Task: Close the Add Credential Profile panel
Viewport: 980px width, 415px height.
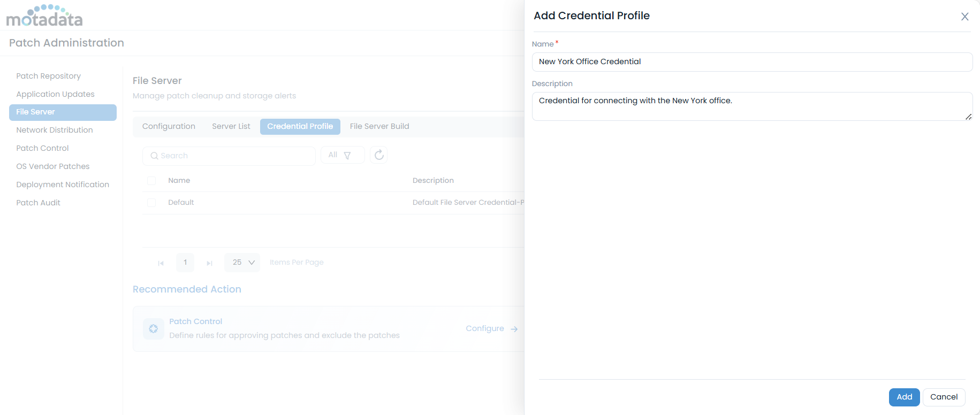Action: point(964,17)
